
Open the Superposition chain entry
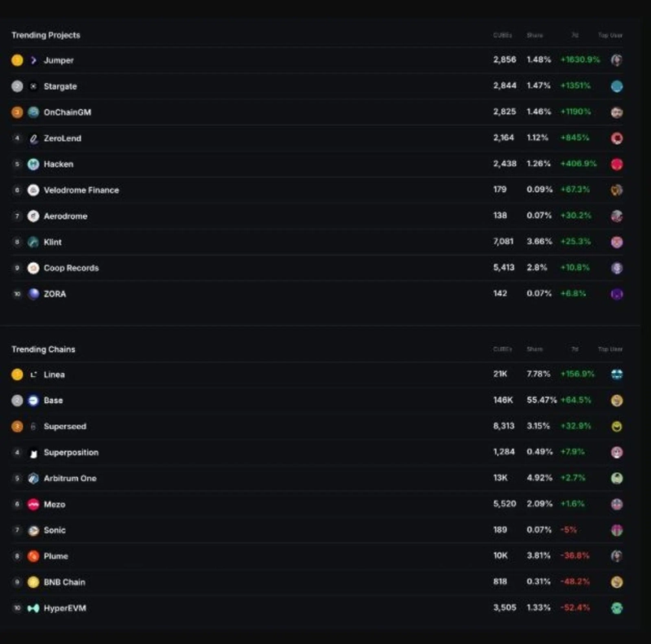(71, 453)
